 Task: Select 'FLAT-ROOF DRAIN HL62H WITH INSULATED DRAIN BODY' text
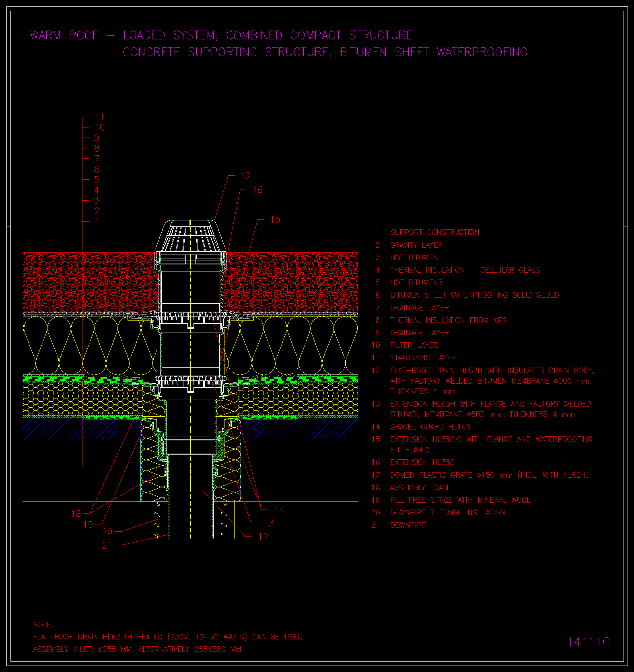click(x=492, y=370)
